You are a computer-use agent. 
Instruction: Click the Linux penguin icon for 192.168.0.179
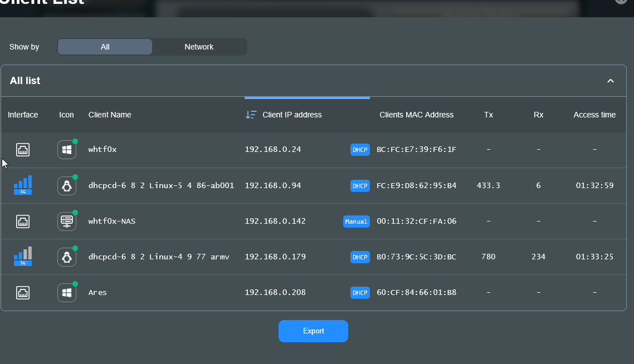point(67,257)
